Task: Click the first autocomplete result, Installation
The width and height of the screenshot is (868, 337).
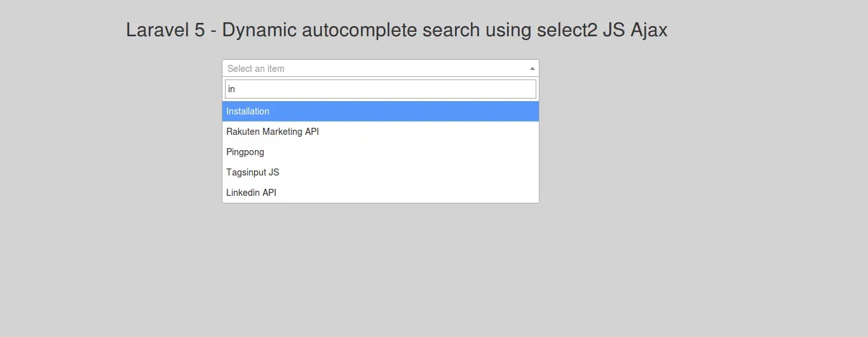Action: coord(248,111)
